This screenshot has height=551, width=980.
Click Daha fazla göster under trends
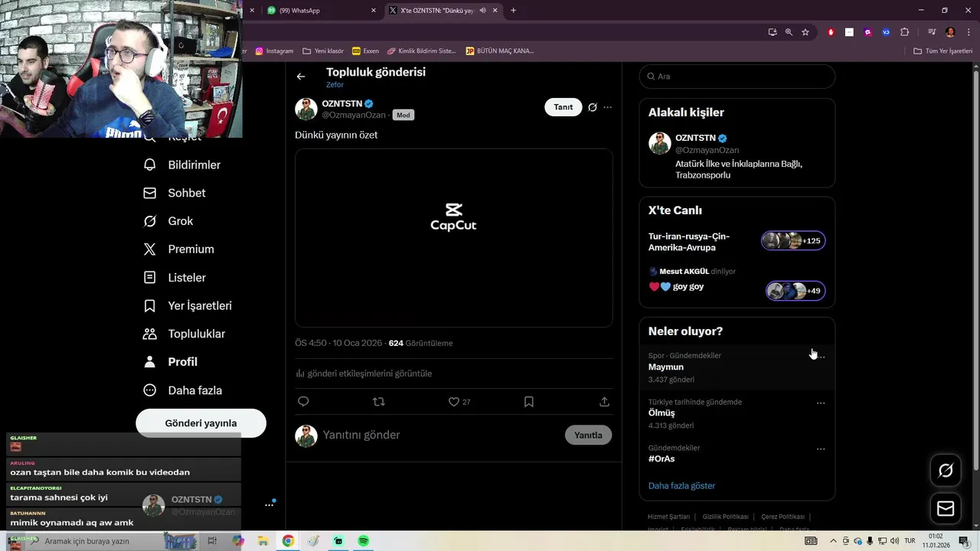tap(681, 486)
